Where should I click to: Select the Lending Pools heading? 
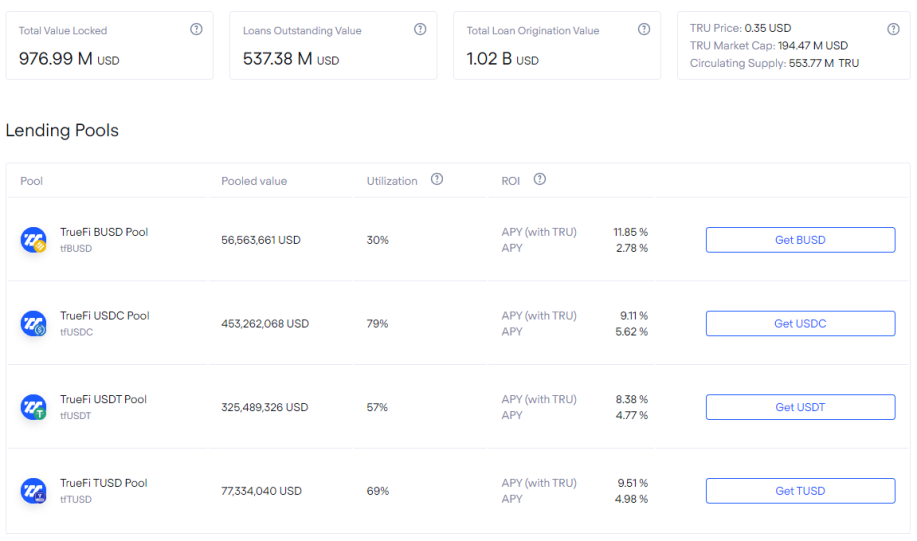tap(62, 130)
